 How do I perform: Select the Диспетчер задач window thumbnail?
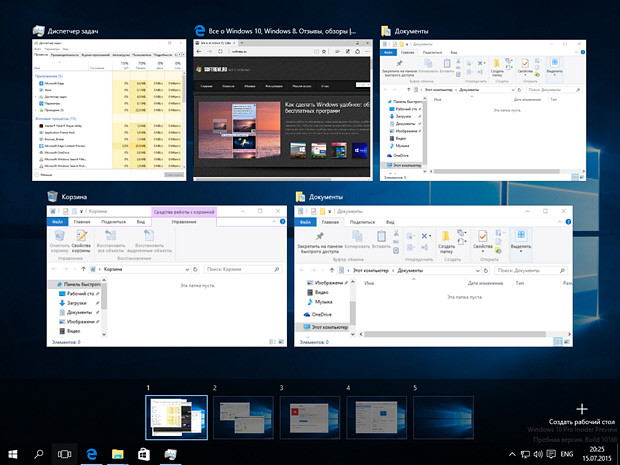coord(109,110)
